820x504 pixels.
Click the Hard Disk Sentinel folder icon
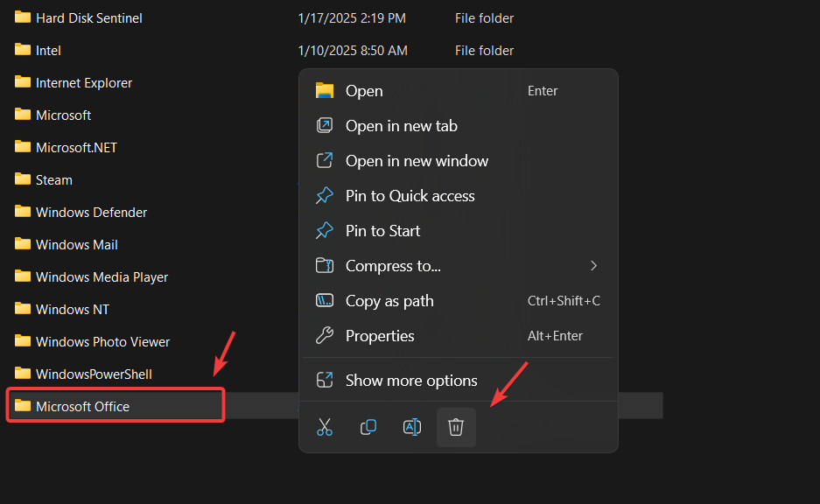click(x=23, y=17)
